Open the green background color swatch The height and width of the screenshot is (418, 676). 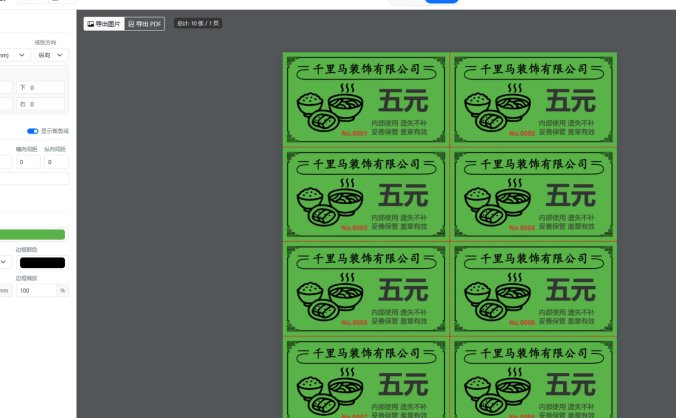click(32, 234)
